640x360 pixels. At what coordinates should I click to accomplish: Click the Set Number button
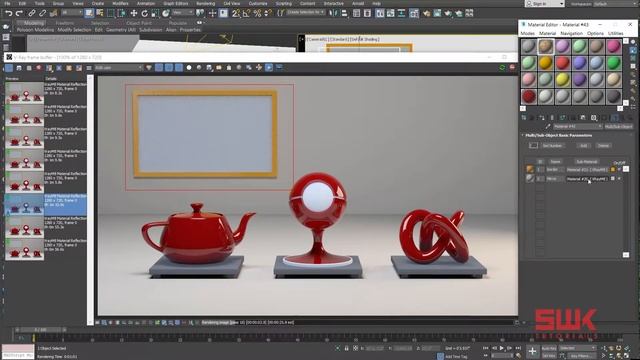pyautogui.click(x=552, y=146)
